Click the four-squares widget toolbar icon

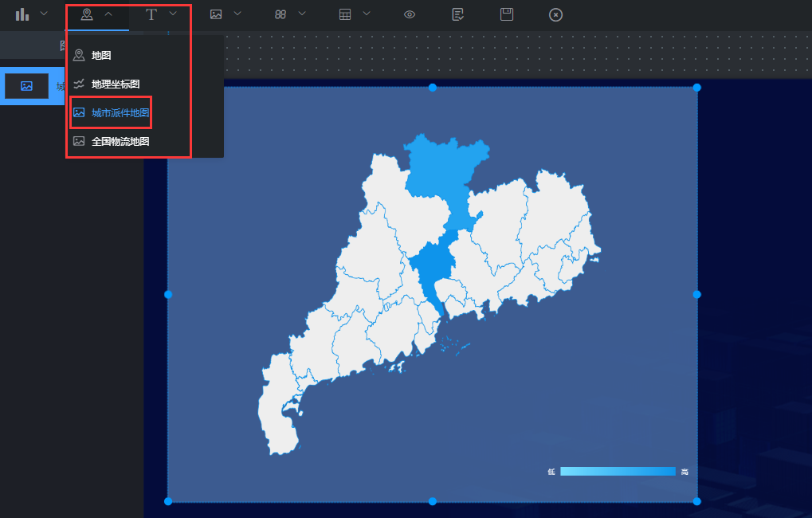(x=280, y=14)
